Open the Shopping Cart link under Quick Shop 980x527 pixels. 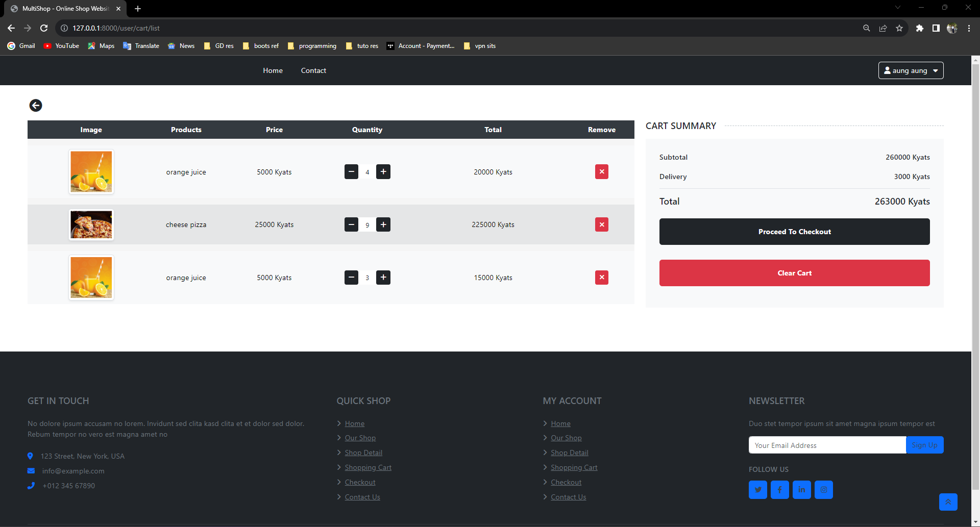point(368,467)
